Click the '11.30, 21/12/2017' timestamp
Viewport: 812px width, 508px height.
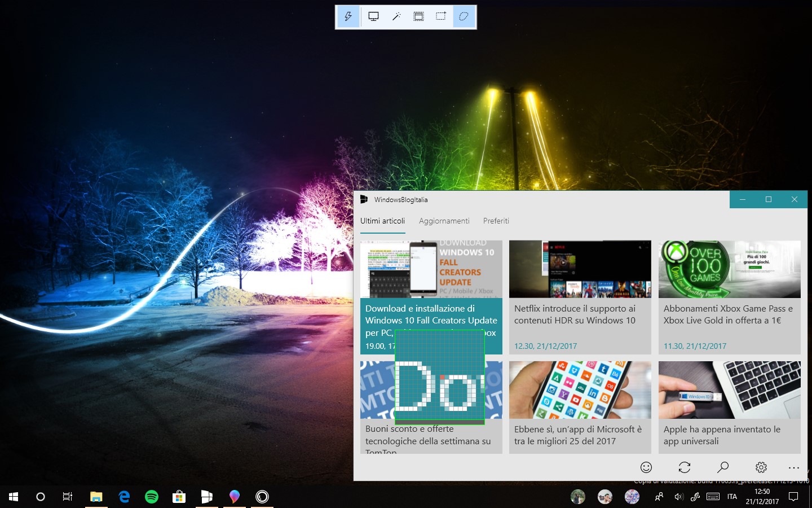tap(695, 346)
